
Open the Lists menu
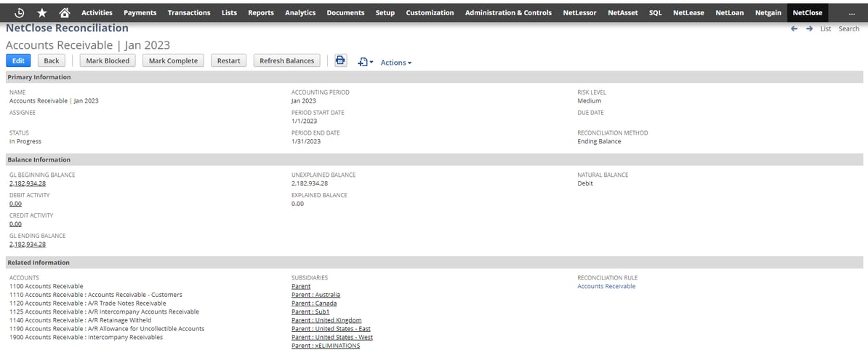pos(229,12)
